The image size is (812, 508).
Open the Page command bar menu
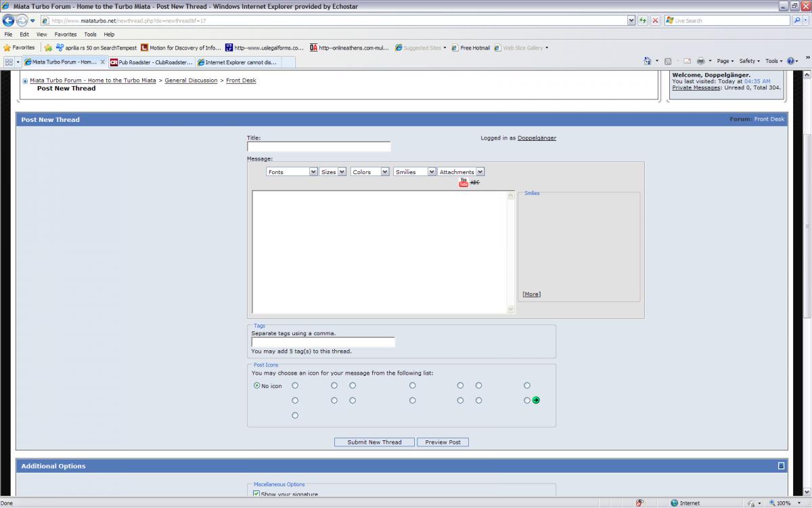[725, 61]
